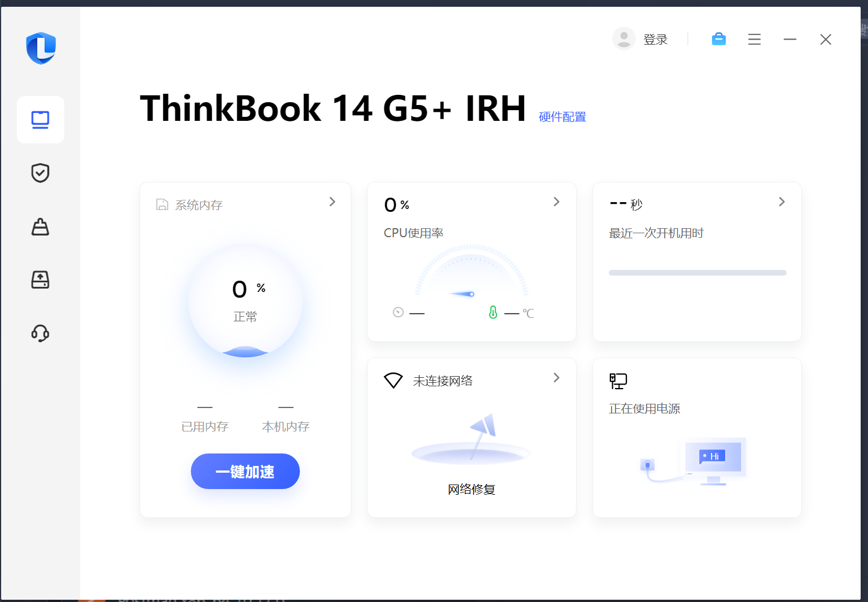Image resolution: width=868 pixels, height=602 pixels.
Task: Click the boot time progress bar
Action: point(697,273)
